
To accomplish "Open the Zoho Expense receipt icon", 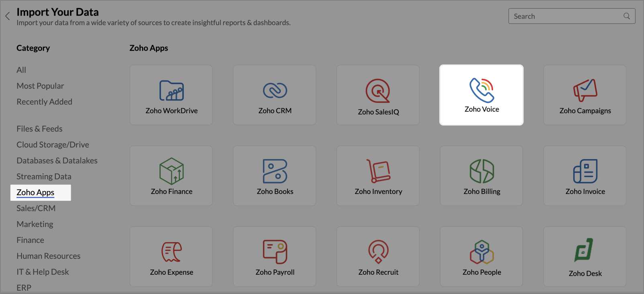I will 171,252.
